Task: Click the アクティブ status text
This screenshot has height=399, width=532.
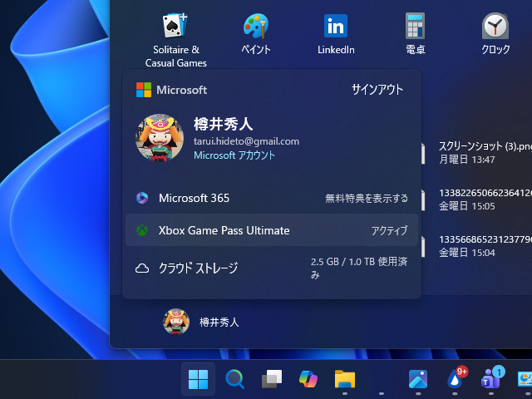Action: (389, 230)
